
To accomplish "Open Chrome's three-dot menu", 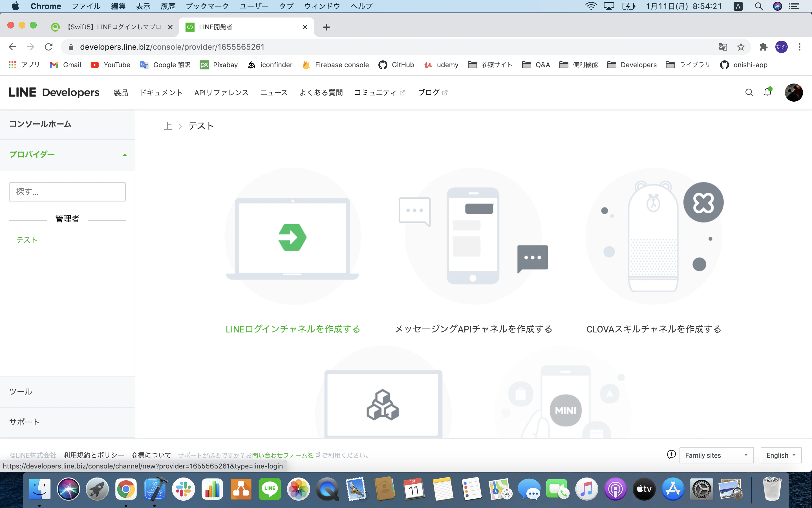I will pyautogui.click(x=800, y=47).
